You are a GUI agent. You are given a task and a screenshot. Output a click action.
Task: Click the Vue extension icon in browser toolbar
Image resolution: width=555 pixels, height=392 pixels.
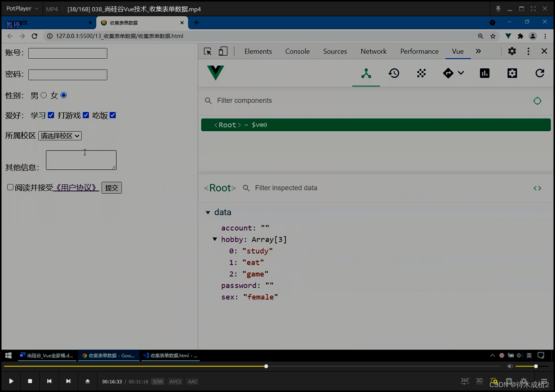click(x=508, y=36)
